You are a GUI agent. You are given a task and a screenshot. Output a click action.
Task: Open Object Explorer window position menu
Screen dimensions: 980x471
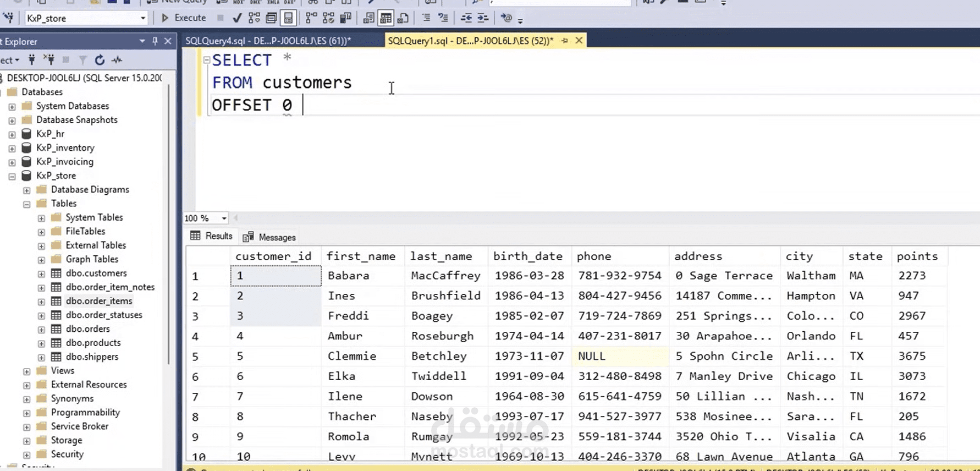pyautogui.click(x=142, y=41)
